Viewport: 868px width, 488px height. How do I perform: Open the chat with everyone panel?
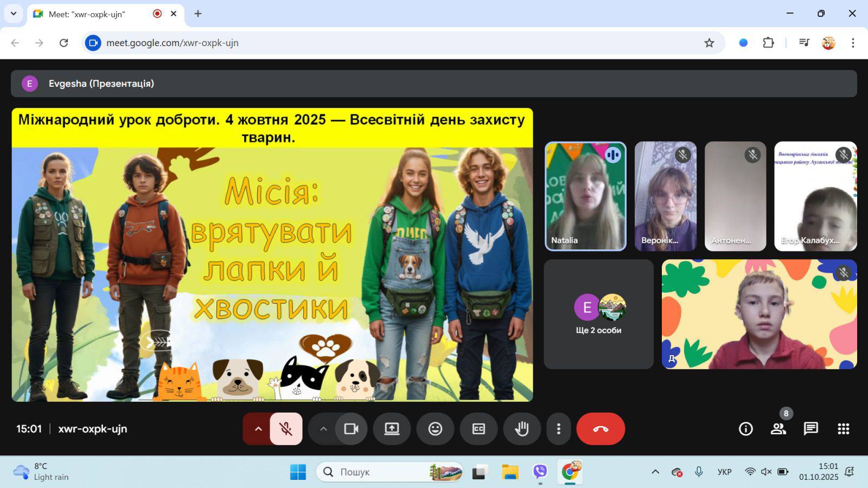coord(811,429)
